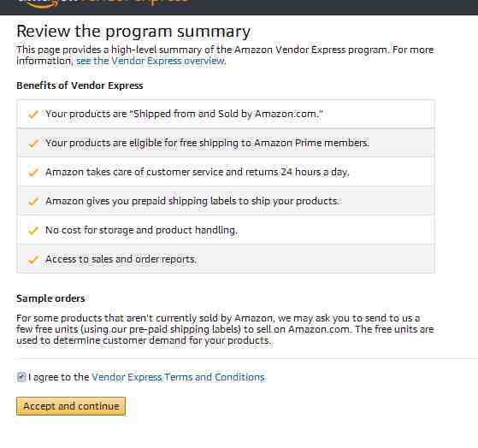This screenshot has height=448, width=478.
Task: Select the prepaid shipping labels benefit text
Action: (192, 201)
